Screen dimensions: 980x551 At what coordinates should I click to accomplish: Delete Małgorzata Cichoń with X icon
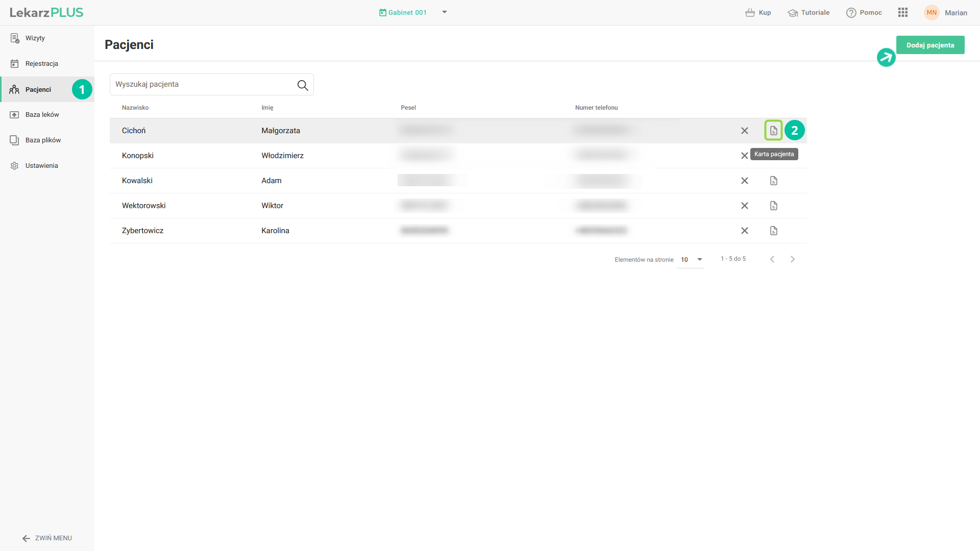(x=744, y=131)
